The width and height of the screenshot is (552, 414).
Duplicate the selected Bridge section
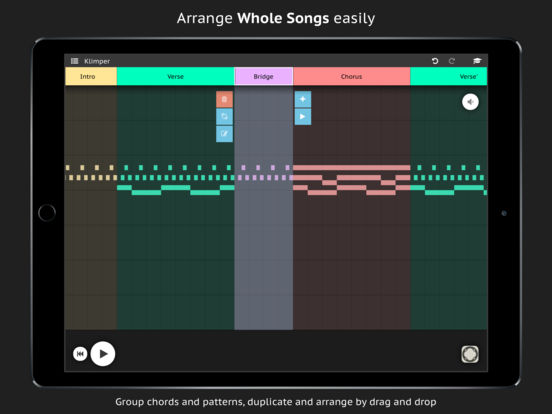(224, 117)
